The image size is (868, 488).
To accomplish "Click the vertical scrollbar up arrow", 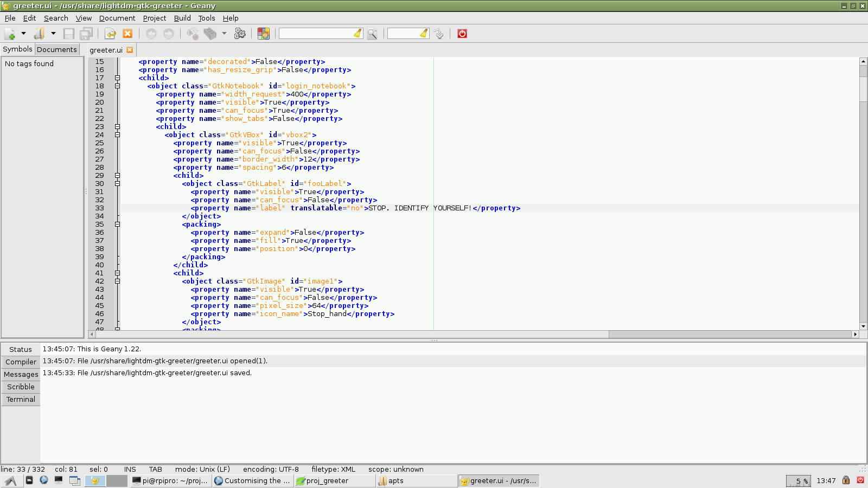I will (863, 61).
